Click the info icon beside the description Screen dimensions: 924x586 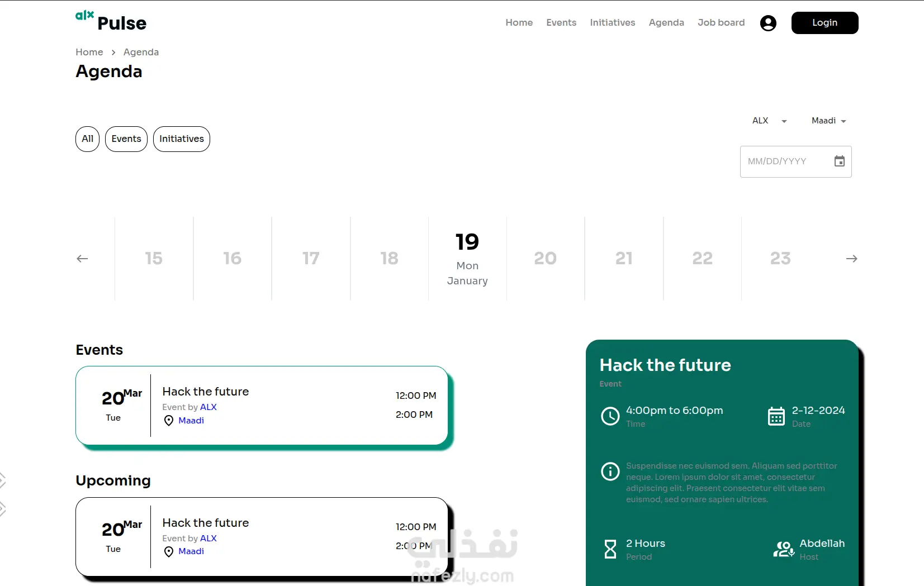pos(610,471)
